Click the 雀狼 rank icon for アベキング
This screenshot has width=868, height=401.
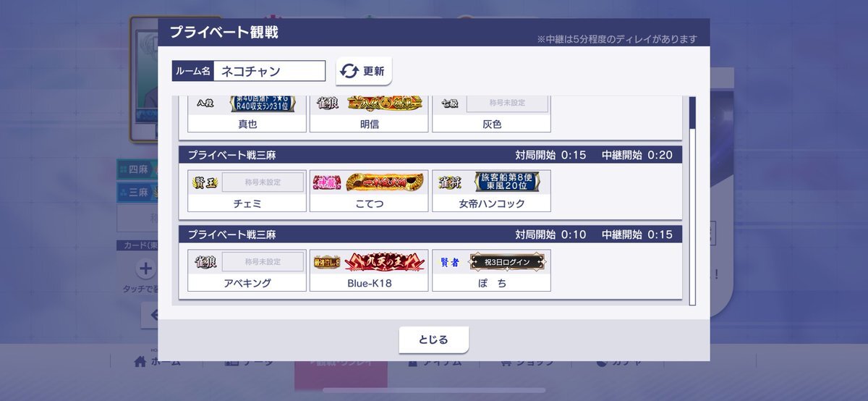click(x=205, y=262)
